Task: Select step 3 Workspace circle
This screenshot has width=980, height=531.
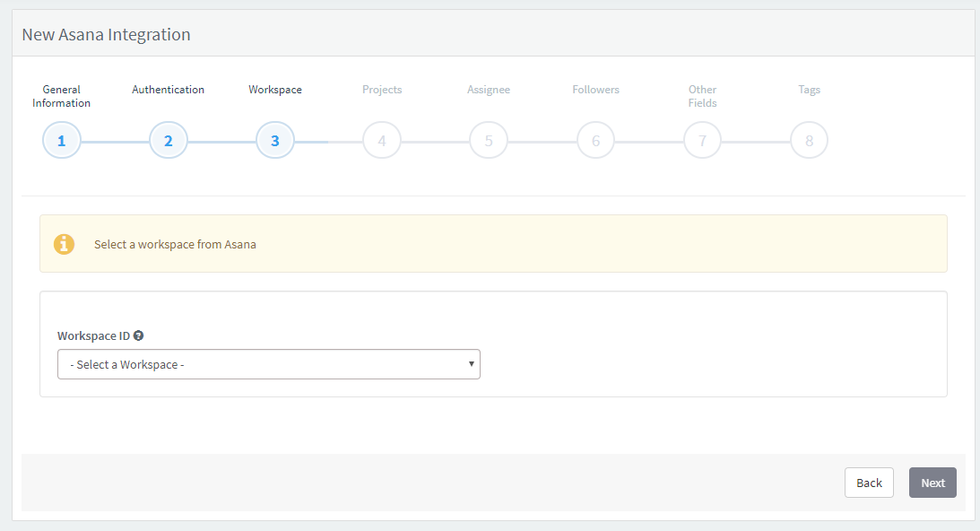Action: coord(275,140)
